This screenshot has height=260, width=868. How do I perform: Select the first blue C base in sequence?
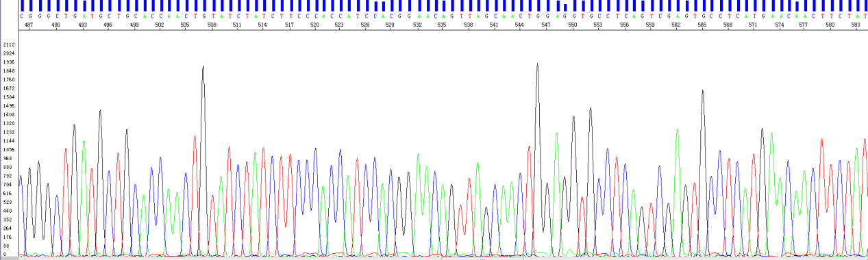pos(22,15)
